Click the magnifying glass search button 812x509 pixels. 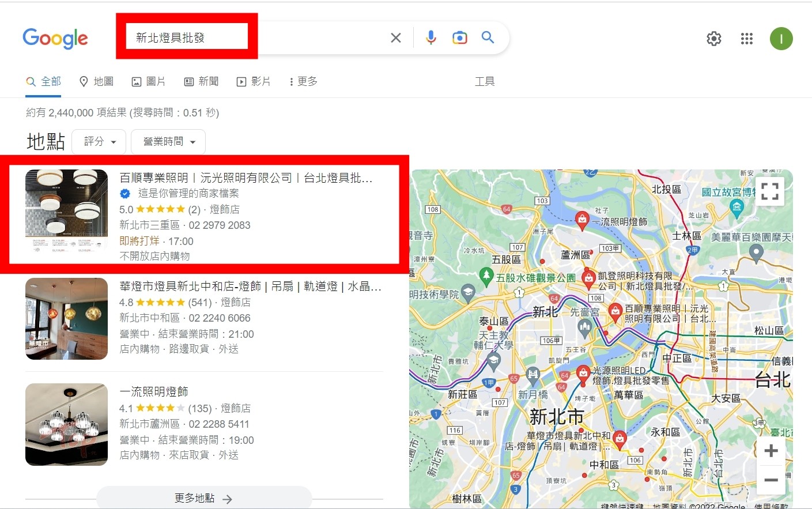[x=488, y=37]
